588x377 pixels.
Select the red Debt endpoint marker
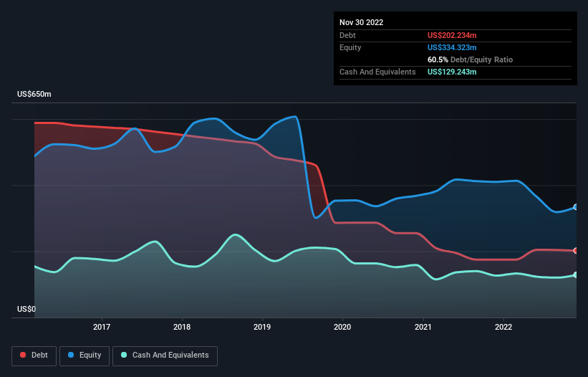pyautogui.click(x=576, y=251)
